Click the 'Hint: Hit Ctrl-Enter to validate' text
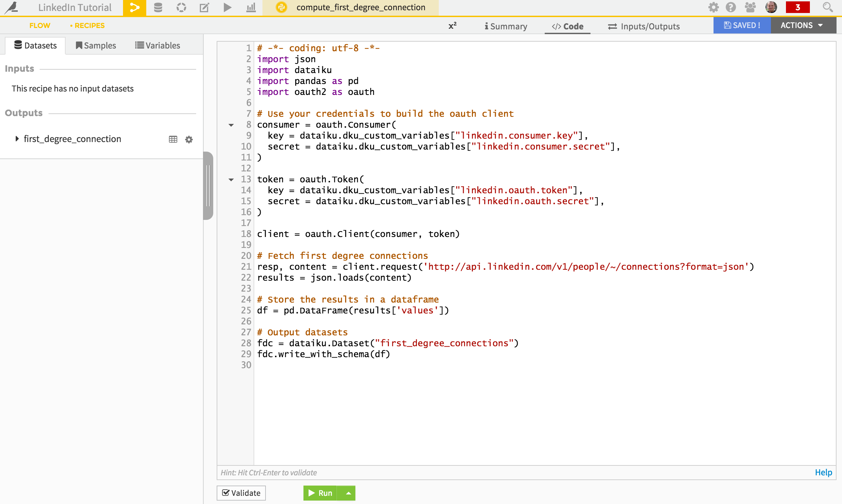Screen dimensions: 842x504 pos(269,473)
